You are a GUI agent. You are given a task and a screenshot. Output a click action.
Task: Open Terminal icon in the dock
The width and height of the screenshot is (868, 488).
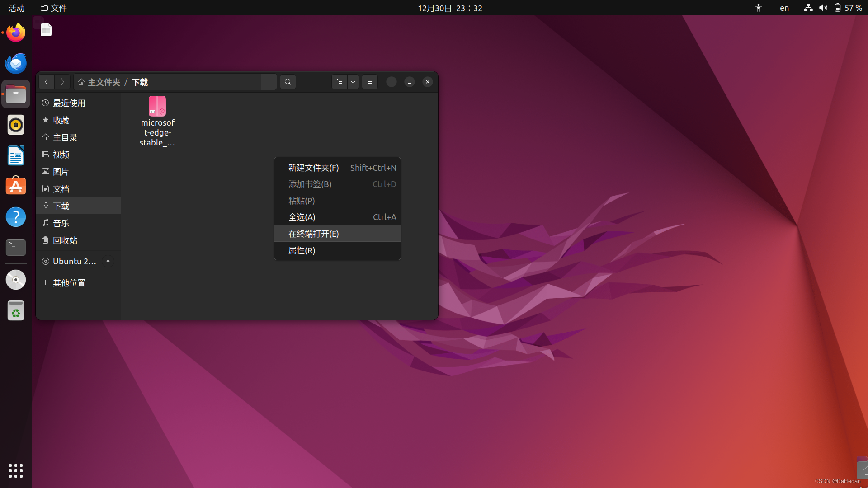[x=16, y=247]
